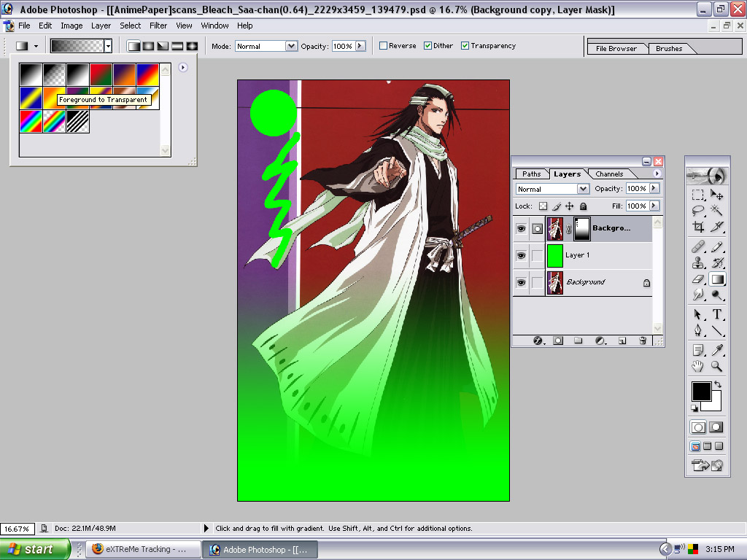Click the foreground black color swatch
Image resolution: width=747 pixels, height=560 pixels.
point(701,392)
